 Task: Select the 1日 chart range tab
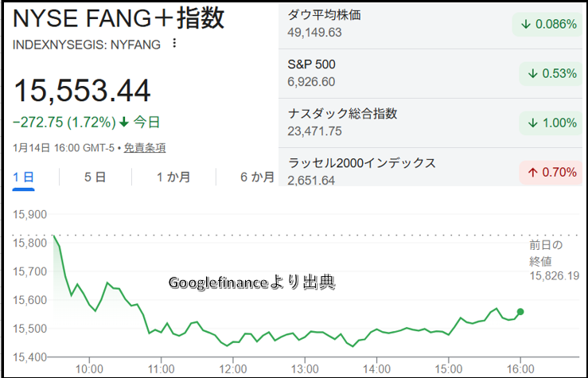pyautogui.click(x=24, y=177)
